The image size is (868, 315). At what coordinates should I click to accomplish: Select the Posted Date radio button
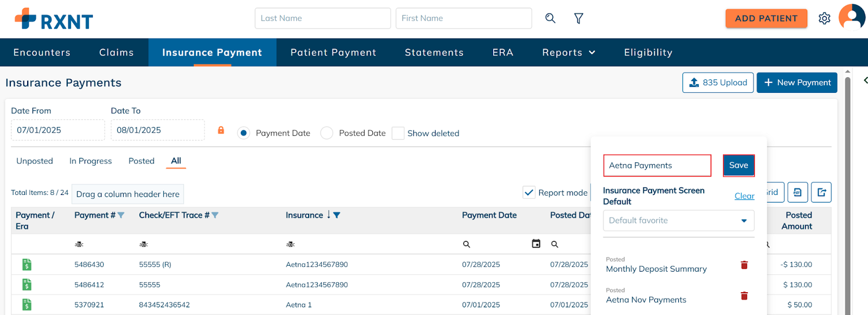tap(327, 133)
